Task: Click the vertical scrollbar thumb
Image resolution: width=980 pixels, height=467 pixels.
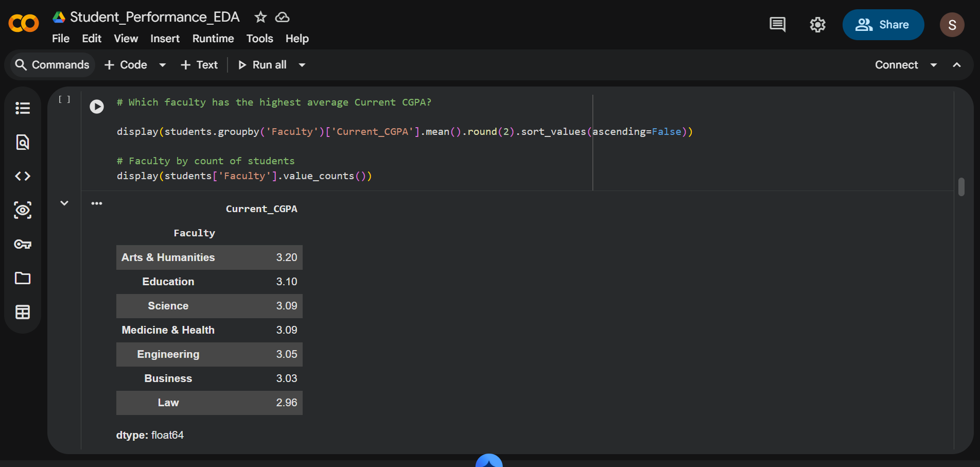Action: pos(961,187)
